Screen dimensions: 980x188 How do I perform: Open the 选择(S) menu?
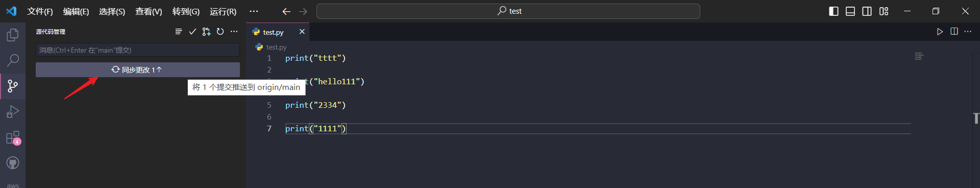click(x=112, y=11)
